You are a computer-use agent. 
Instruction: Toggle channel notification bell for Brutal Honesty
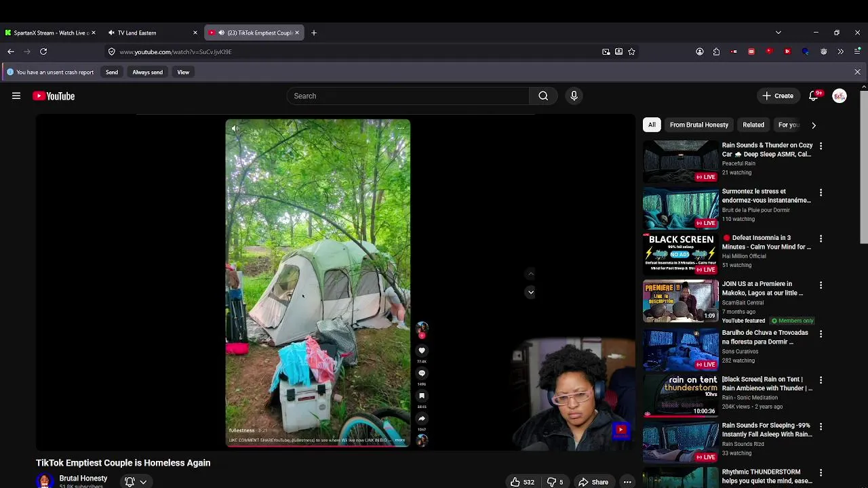[x=130, y=482]
